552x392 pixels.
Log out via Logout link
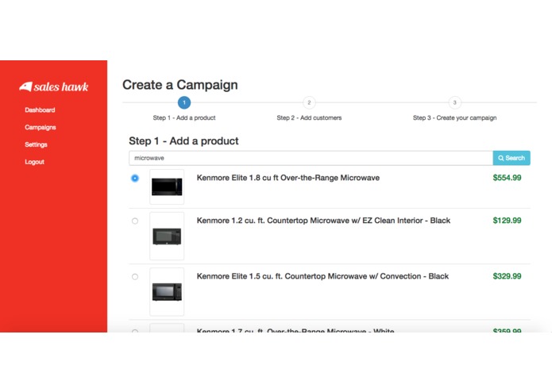pyautogui.click(x=34, y=162)
